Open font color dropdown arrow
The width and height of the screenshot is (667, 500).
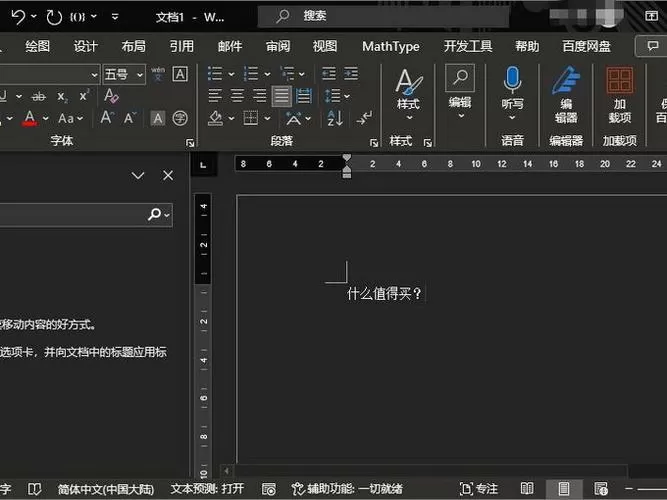click(46, 118)
